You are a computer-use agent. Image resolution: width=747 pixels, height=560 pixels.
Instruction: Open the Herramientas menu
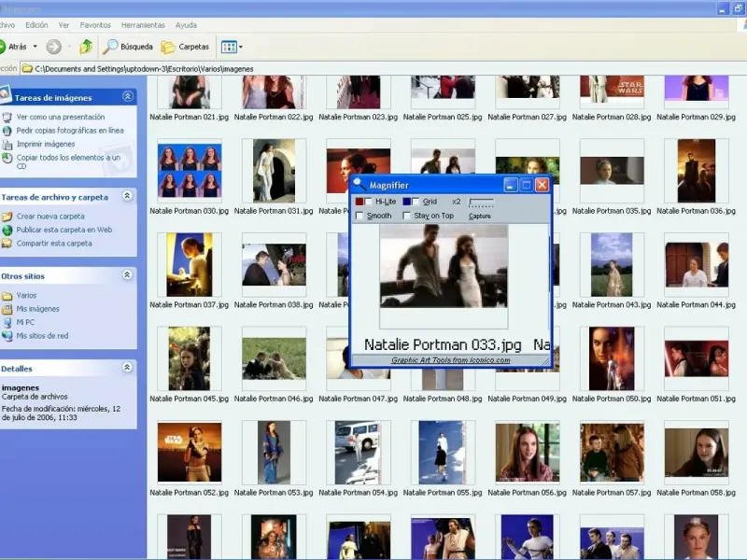coord(142,25)
